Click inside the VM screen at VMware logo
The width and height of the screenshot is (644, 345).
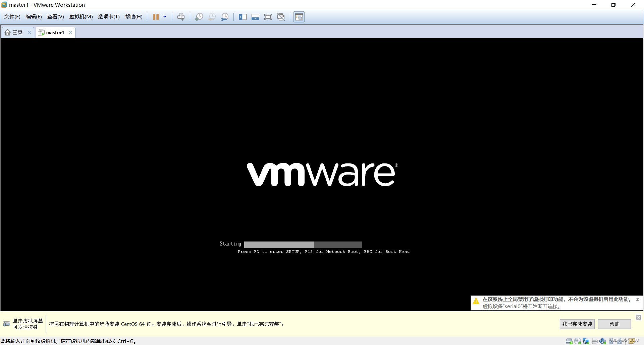point(322,175)
